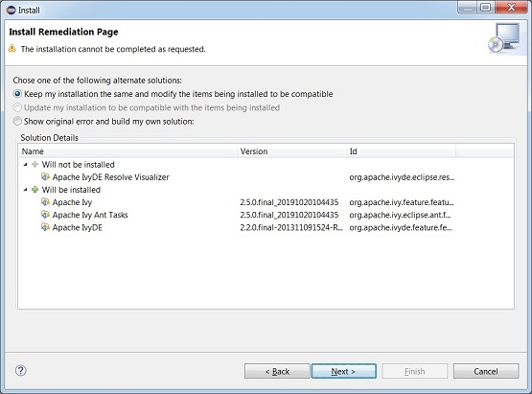Click the Apache Ivy Ant Tasks feature icon
The height and width of the screenshot is (394, 532).
coord(45,215)
